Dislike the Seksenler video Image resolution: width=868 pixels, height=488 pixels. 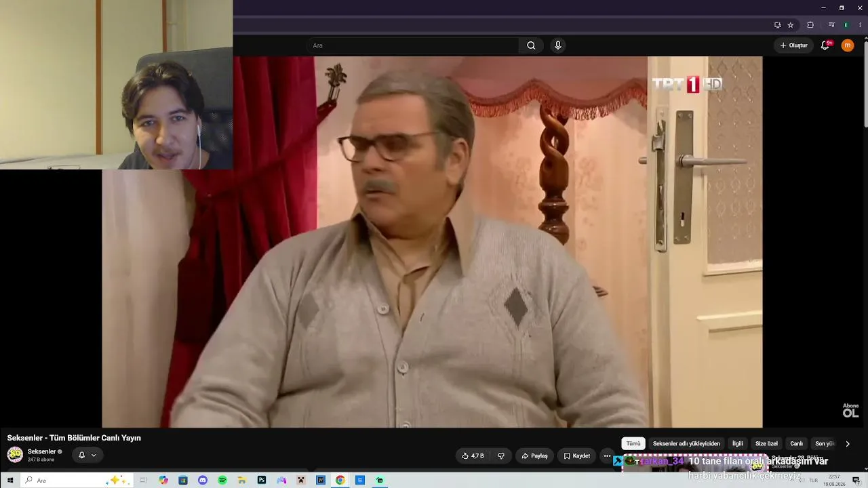501,456
